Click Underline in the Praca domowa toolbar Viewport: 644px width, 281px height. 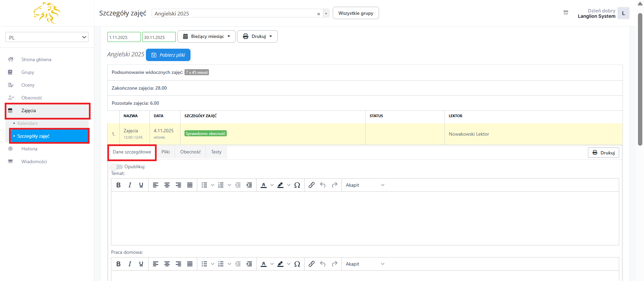(x=141, y=264)
